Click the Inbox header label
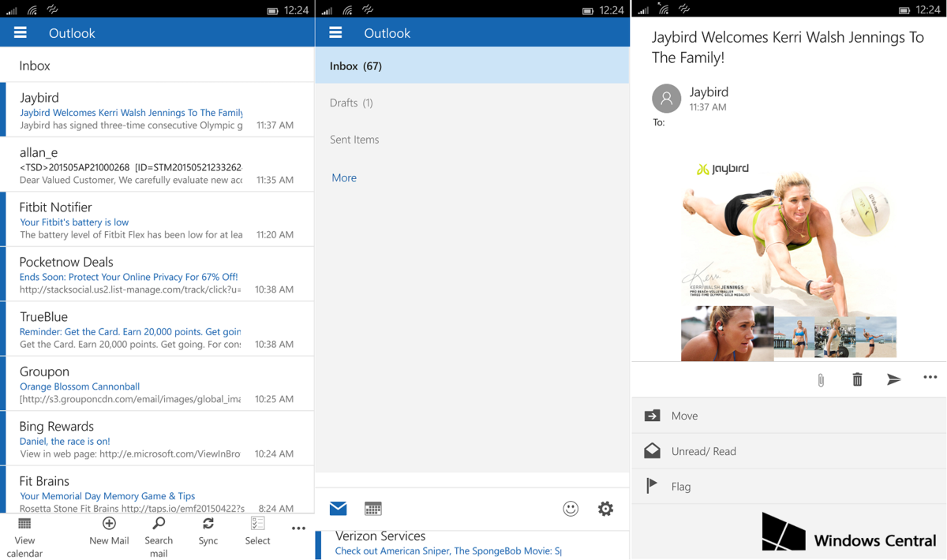 coord(35,66)
